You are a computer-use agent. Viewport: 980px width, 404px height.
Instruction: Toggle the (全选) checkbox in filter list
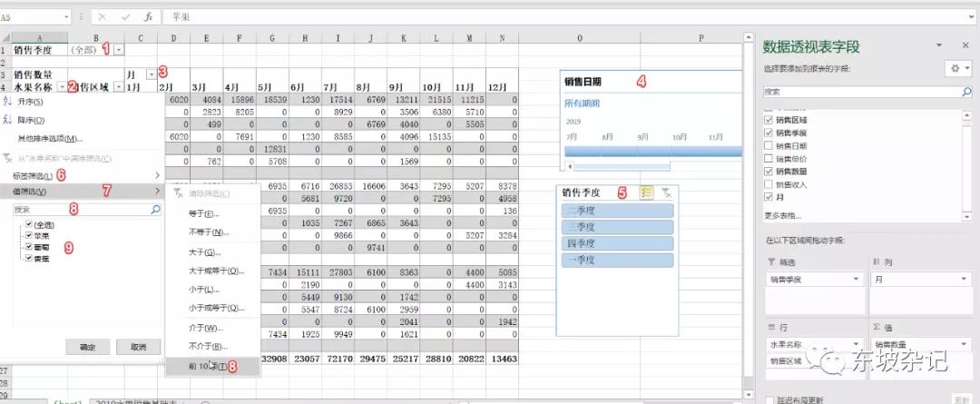[29, 224]
